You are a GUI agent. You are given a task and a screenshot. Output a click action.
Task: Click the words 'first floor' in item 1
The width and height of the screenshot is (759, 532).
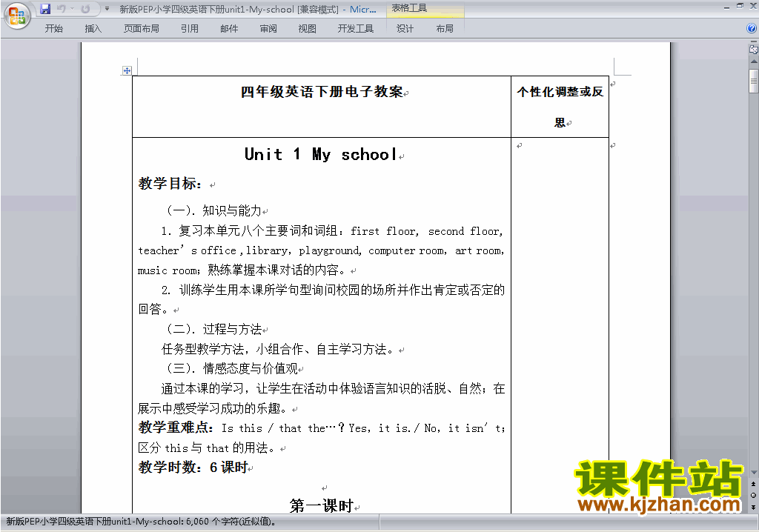(x=385, y=231)
